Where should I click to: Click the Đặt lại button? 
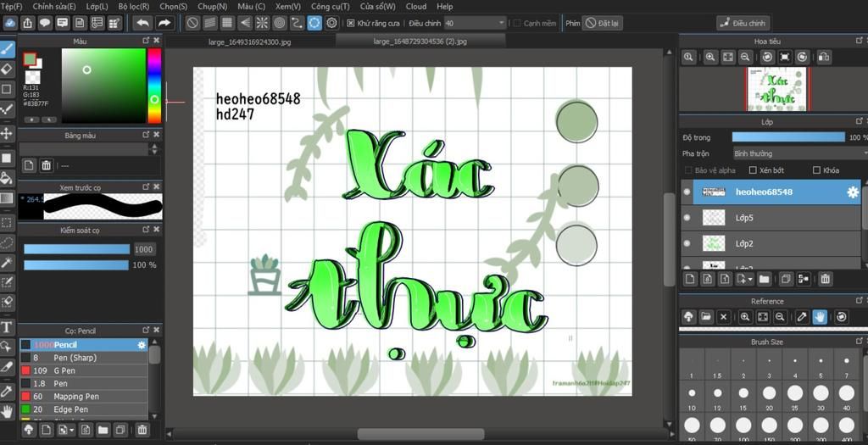coord(603,23)
